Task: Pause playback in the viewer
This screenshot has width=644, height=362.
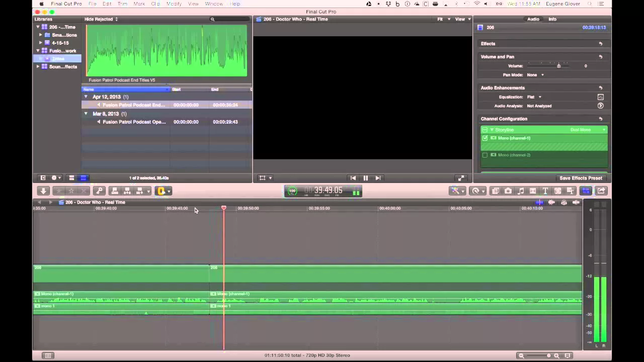Action: 365,178
